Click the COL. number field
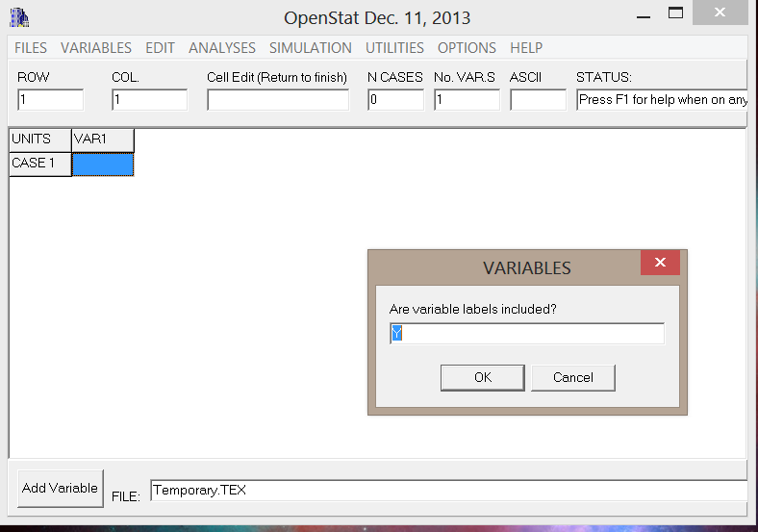The image size is (758, 532). click(x=149, y=100)
